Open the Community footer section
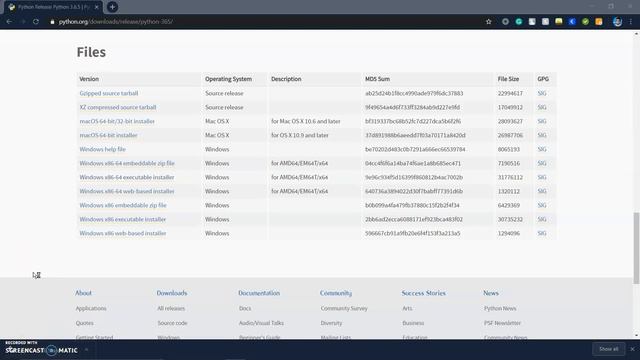Image resolution: width=640 pixels, height=360 pixels. pyautogui.click(x=336, y=293)
